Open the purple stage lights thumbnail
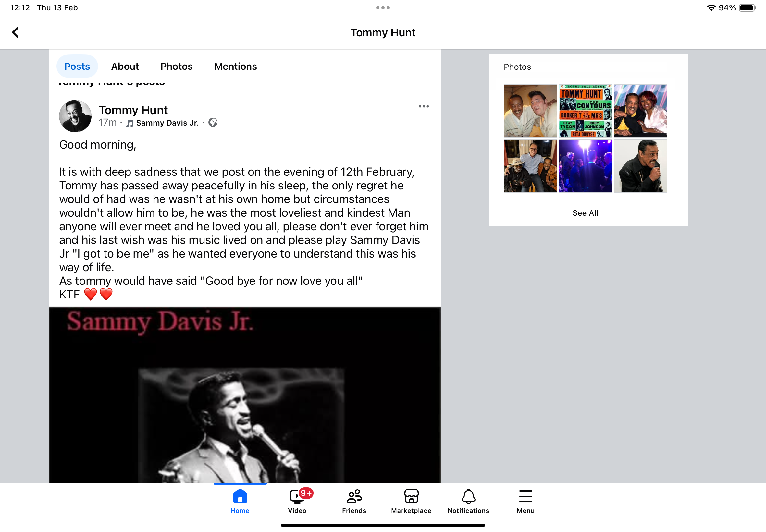Viewport: 766px width, 532px height. pyautogui.click(x=585, y=166)
